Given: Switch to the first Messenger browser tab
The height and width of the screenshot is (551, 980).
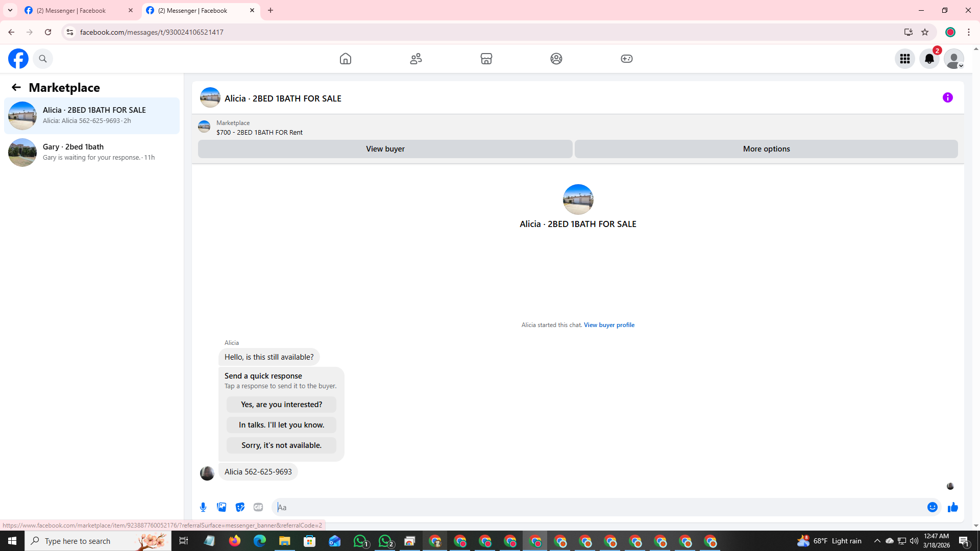Looking at the screenshot, I should pyautogui.click(x=79, y=10).
